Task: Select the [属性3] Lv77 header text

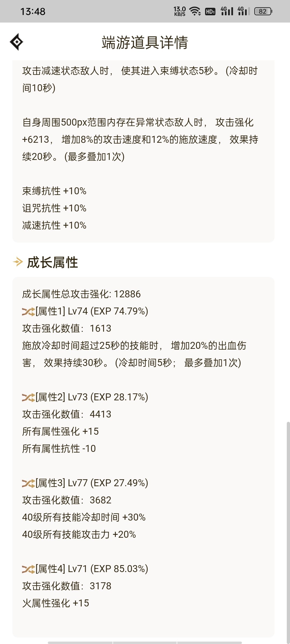Action: coord(92,483)
